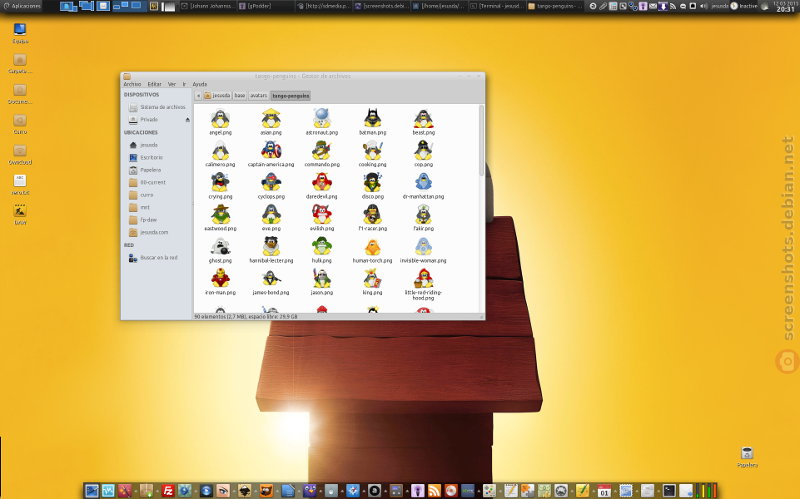Select jason.png penguin file
This screenshot has width=800, height=499.
click(x=322, y=283)
